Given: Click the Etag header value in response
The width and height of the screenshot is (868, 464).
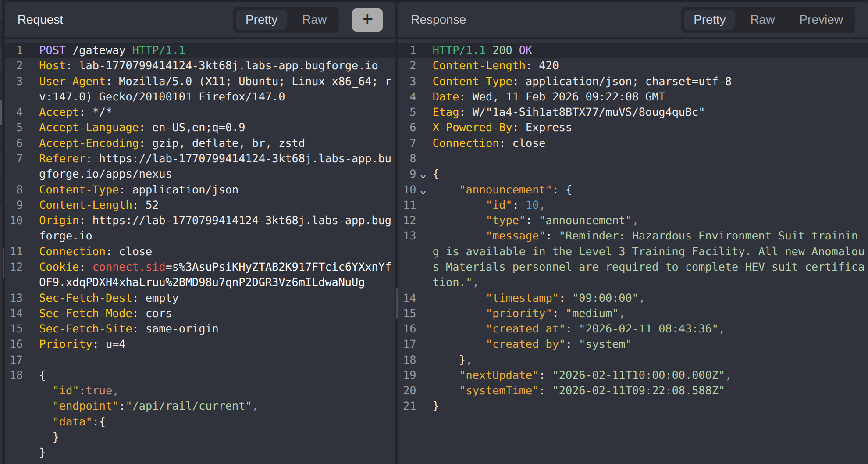Looking at the screenshot, I should click(x=587, y=112).
